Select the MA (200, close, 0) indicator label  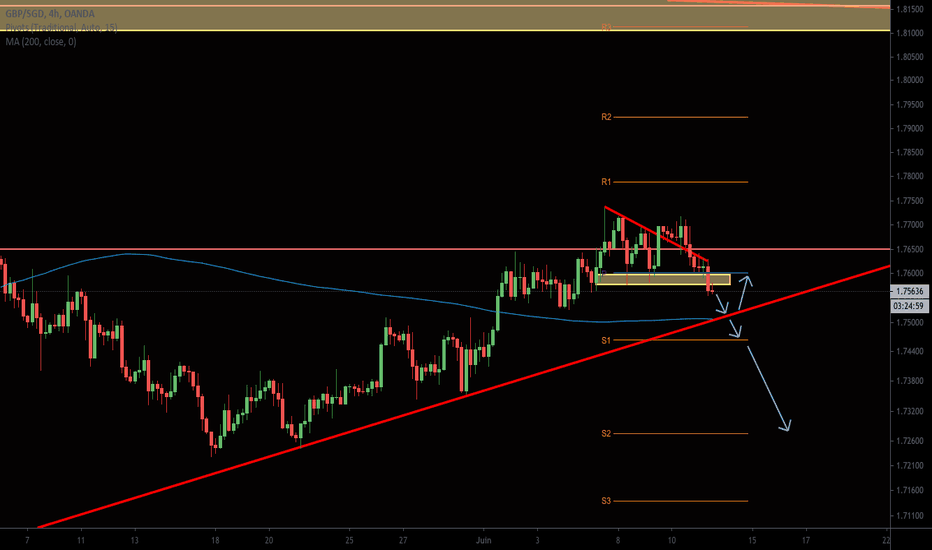tap(41, 42)
